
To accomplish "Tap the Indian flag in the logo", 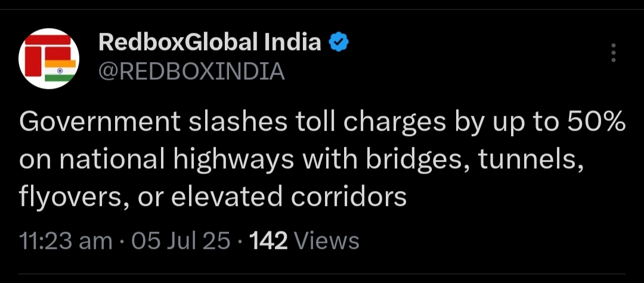I will [60, 70].
